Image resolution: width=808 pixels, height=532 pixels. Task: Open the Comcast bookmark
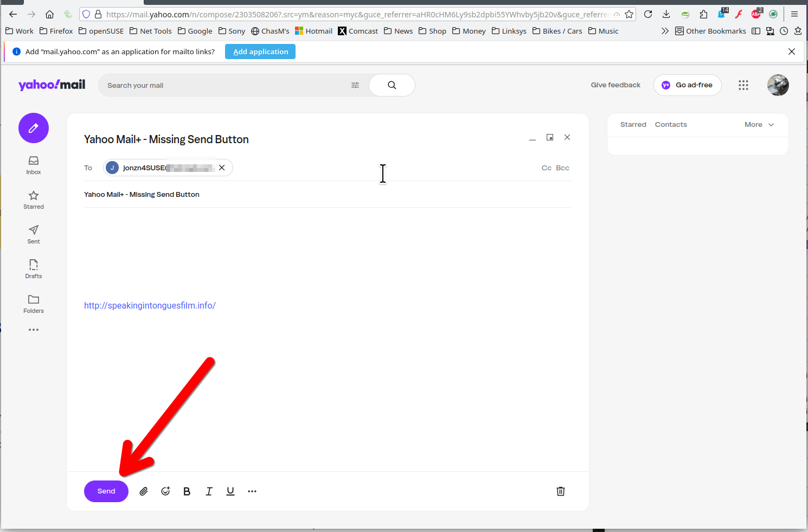(358, 31)
